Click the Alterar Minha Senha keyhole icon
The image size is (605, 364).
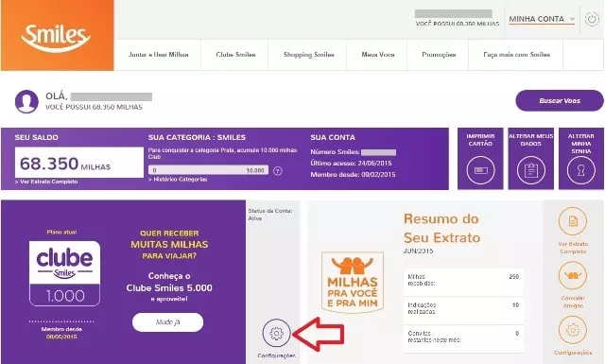coord(581,170)
